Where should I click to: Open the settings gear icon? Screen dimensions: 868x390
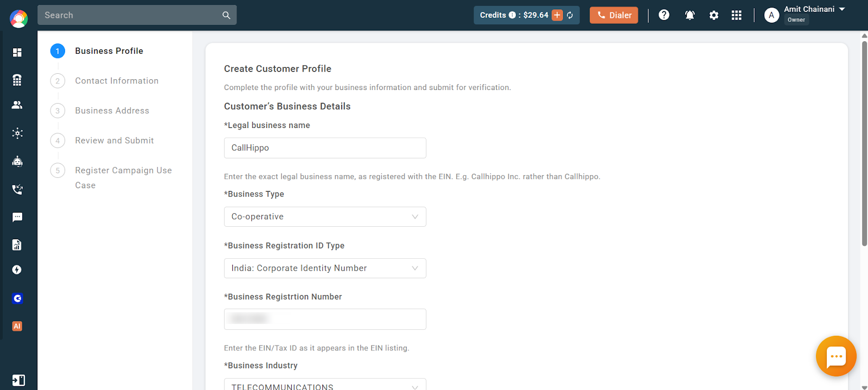click(714, 15)
